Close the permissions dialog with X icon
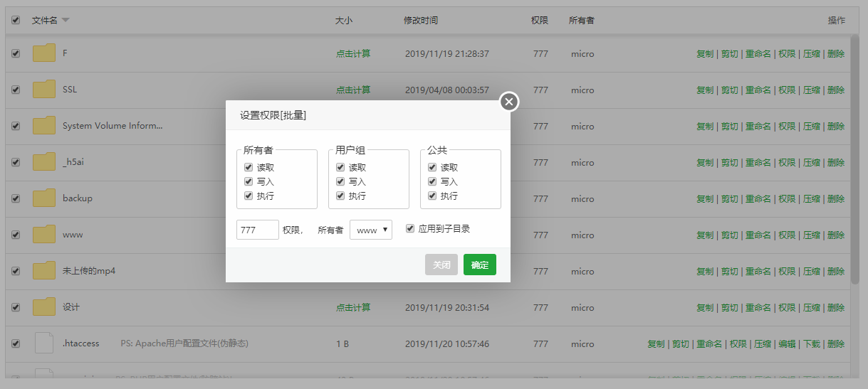 pos(508,102)
